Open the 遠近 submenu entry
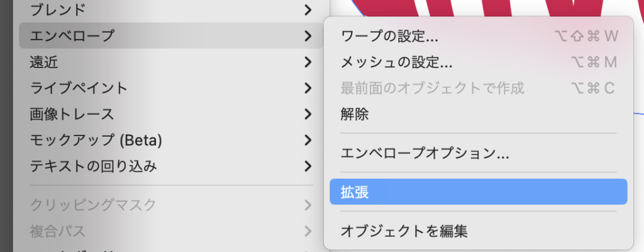 coord(44,62)
